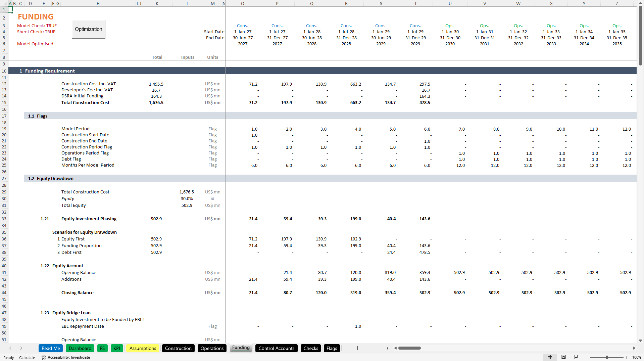
Task: Select column H header
Action: [98, 3]
